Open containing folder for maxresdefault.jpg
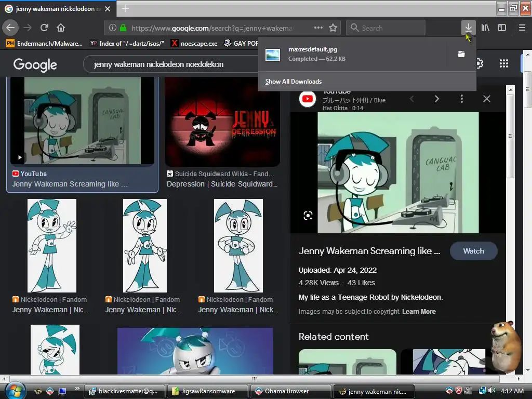532x399 pixels. pyautogui.click(x=461, y=54)
